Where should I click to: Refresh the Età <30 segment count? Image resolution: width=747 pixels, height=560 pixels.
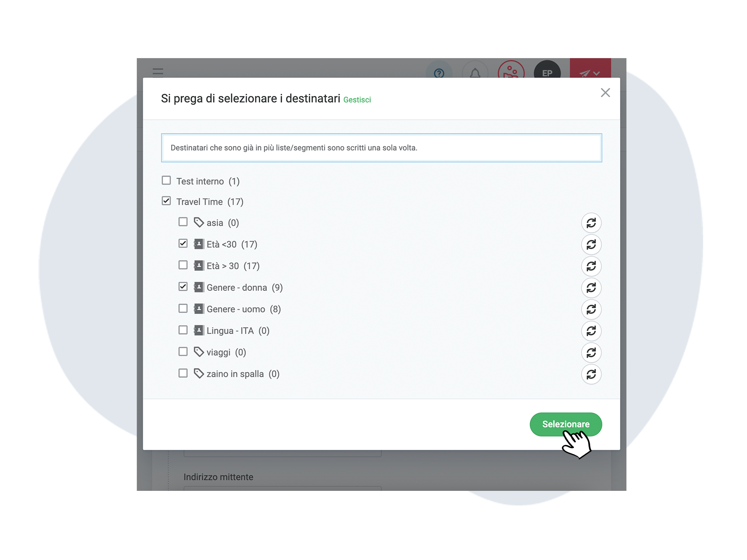tap(591, 245)
